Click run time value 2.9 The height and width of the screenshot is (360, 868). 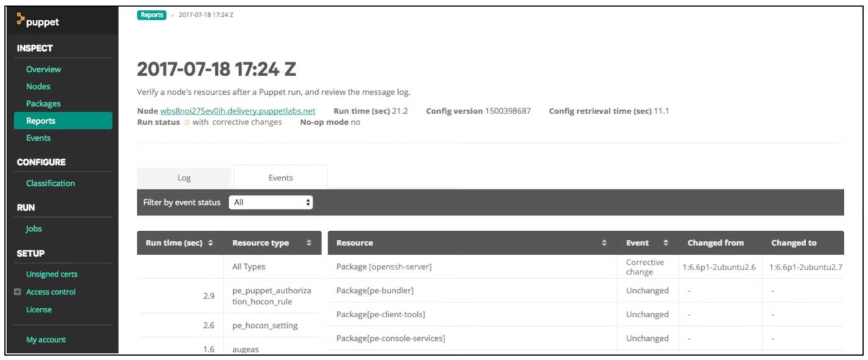coord(209,296)
